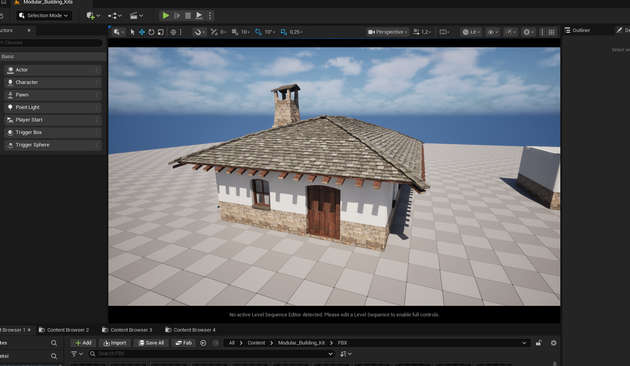Focus the Search Classes field
The height and width of the screenshot is (366, 630).
click(x=51, y=42)
